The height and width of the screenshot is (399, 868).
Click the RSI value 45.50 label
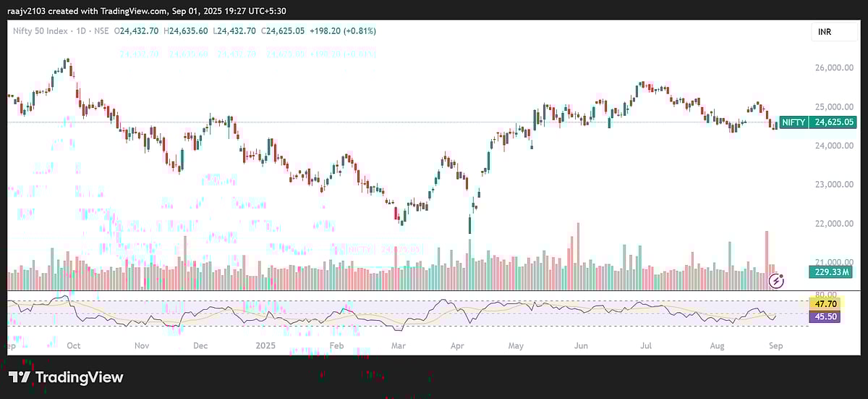tap(825, 317)
